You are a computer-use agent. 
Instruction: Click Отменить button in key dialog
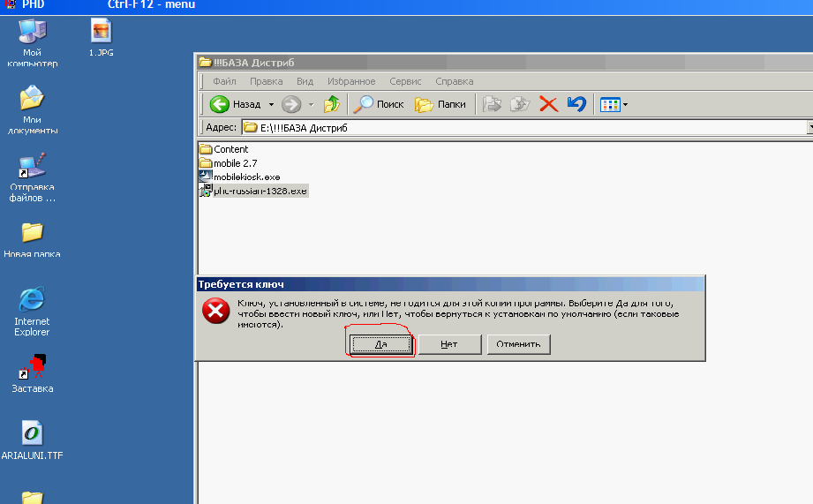pyautogui.click(x=518, y=344)
